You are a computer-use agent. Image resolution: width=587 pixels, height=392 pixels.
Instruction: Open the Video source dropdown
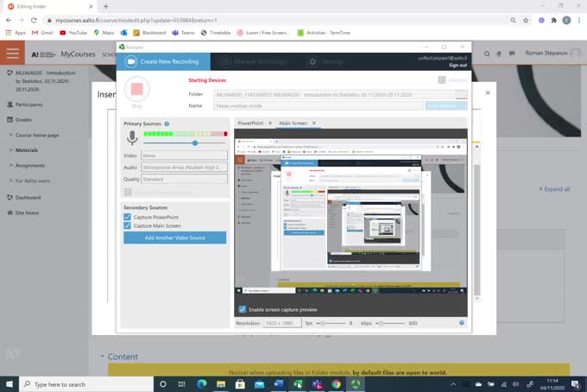[184, 155]
